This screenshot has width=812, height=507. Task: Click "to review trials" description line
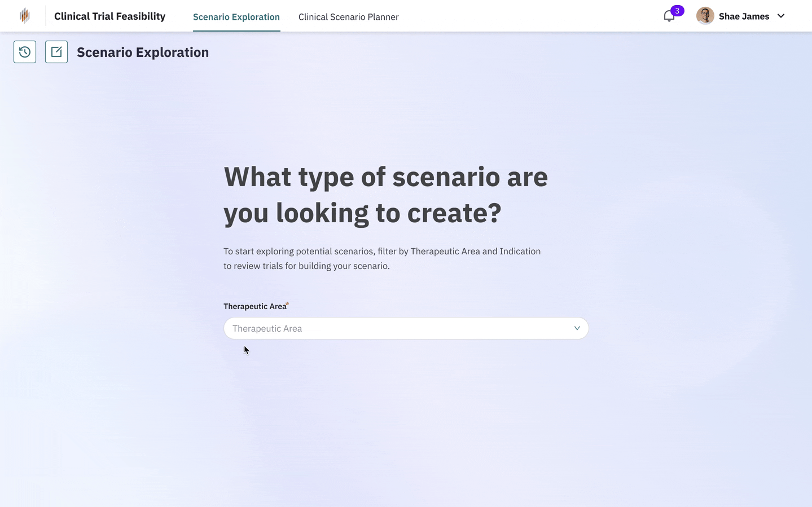[306, 266]
